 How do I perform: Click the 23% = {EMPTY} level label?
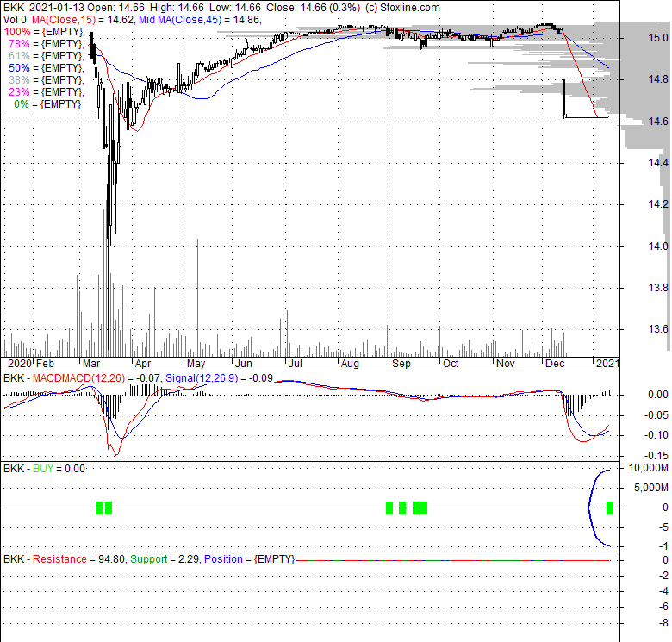(47, 91)
